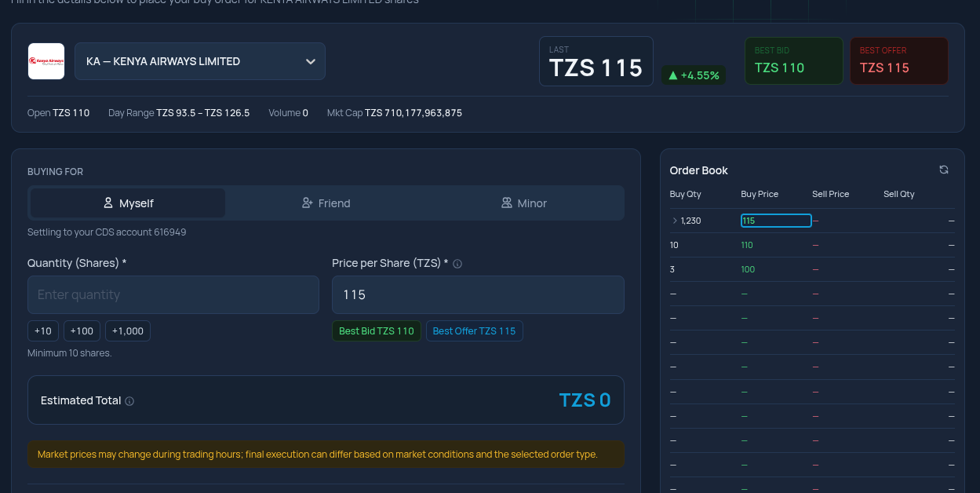This screenshot has height=493, width=980.
Task: Click the Sell Price column header
Action: pyautogui.click(x=831, y=194)
